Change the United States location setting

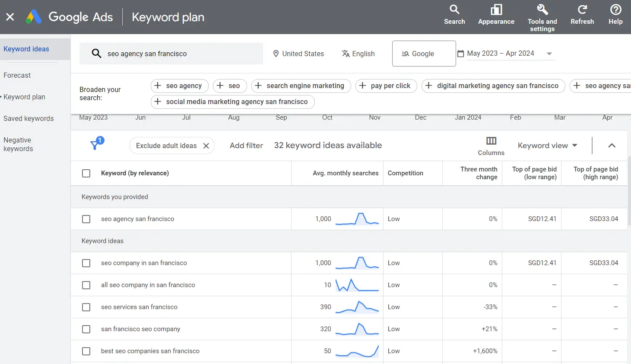[298, 54]
